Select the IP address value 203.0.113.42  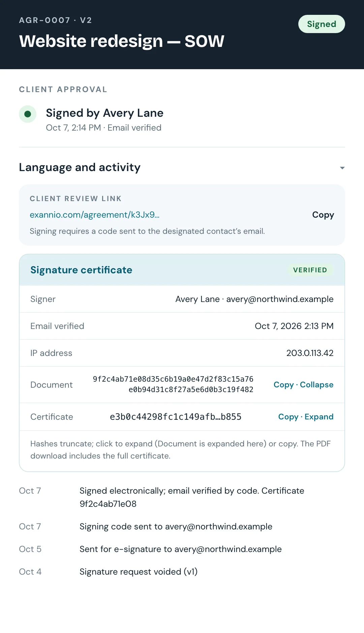pos(310,353)
